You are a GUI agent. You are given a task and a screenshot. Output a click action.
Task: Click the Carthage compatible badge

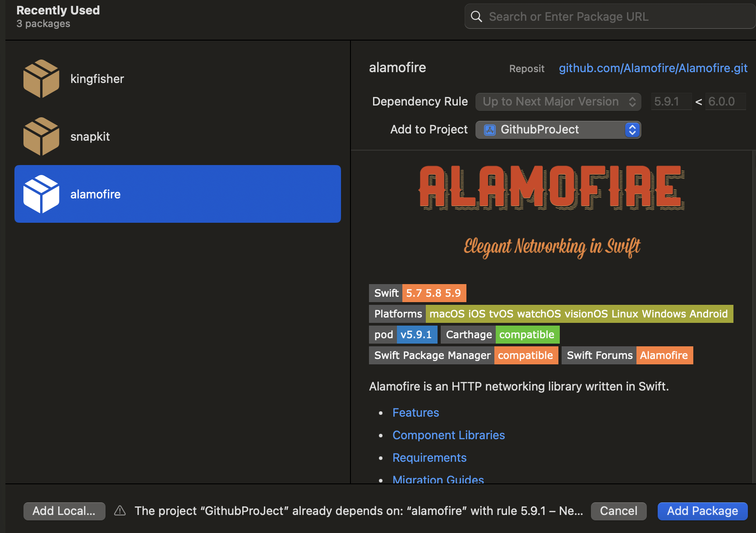click(500, 335)
